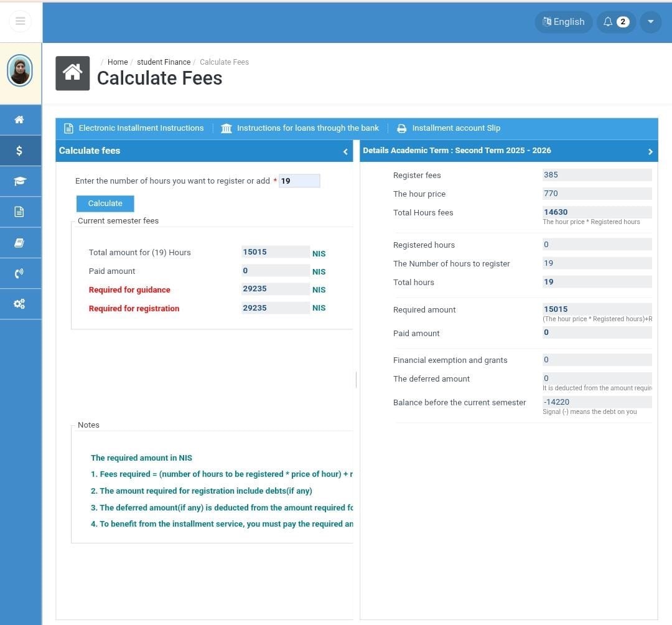672x625 pixels.
Task: Click 'Signal (-) means the debt on you' text
Action: [590, 412]
